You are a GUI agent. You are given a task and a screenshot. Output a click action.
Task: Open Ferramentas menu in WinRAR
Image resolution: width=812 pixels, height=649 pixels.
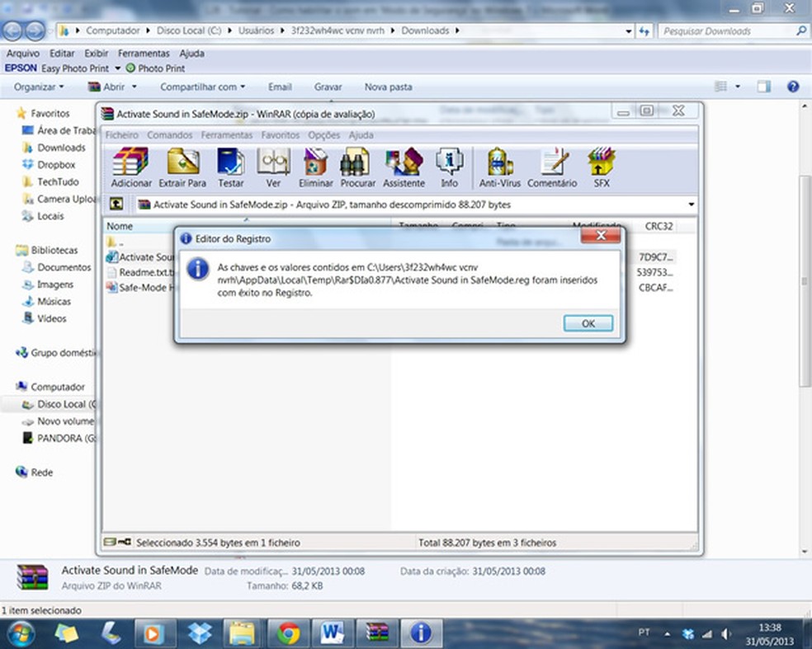(226, 135)
